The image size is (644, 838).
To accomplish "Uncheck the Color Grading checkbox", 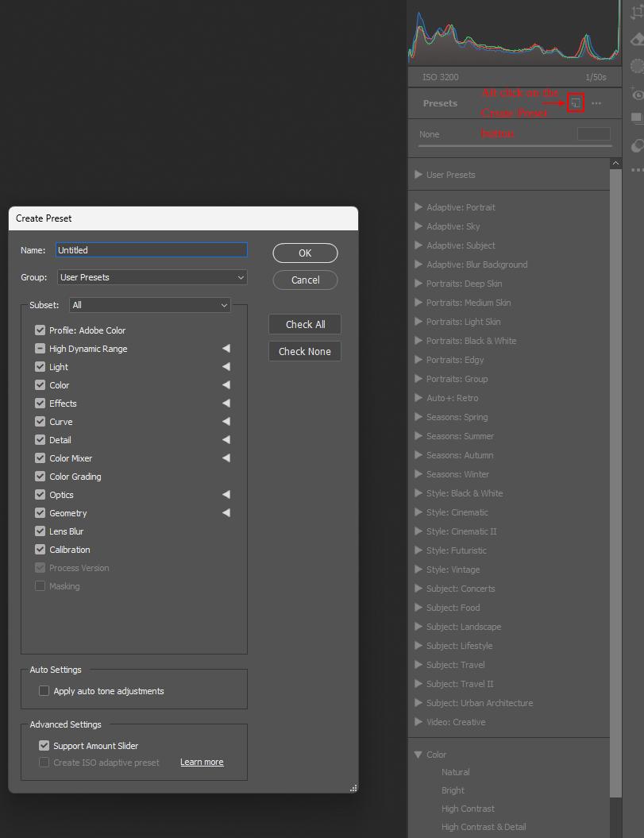I will pos(39,476).
